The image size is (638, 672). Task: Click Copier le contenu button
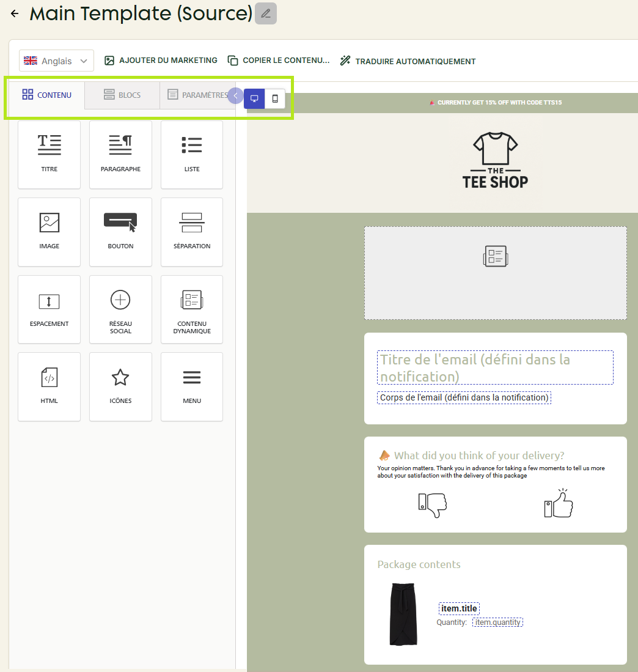pos(279,61)
